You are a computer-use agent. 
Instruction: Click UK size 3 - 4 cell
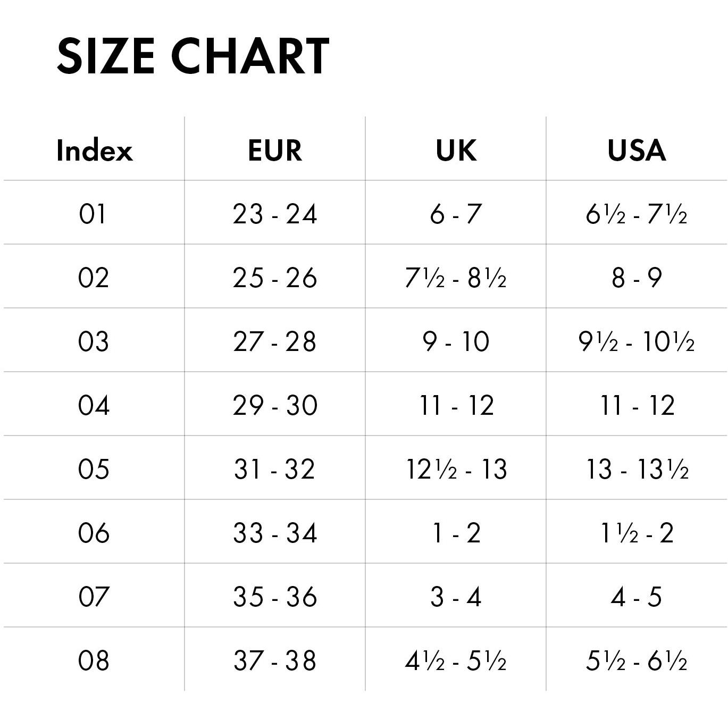456,597
